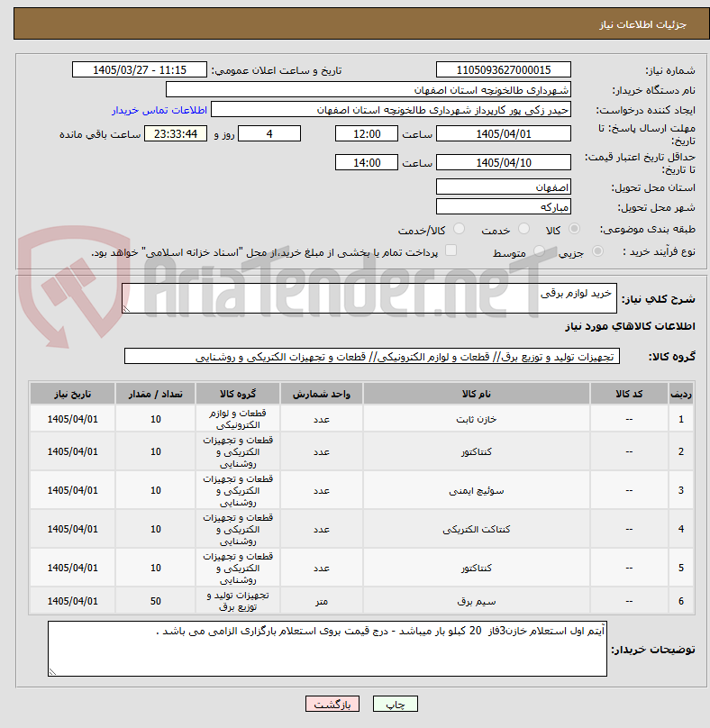The image size is (710, 728).
Task: Click the ایجاد کننده درخواست field
Action: tap(391, 110)
